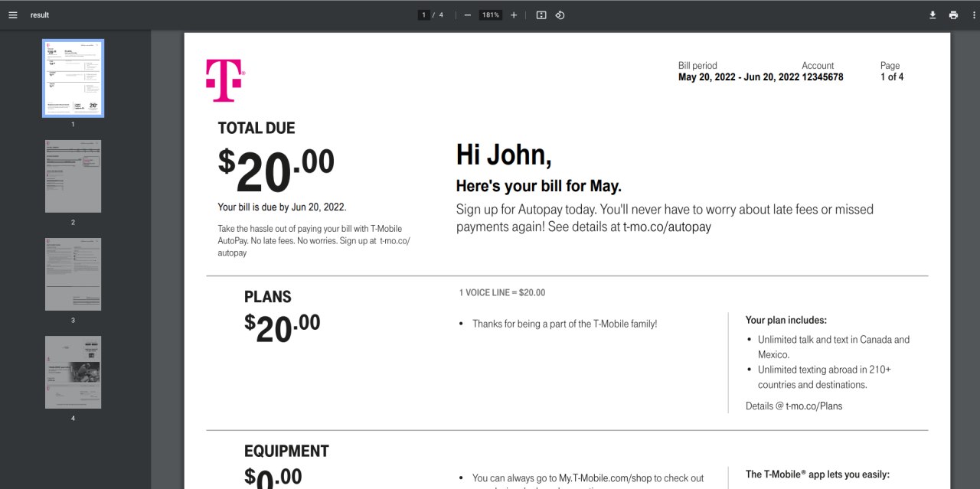Select page 2 thumbnail in sidebar
Viewport: 980px width, 489px height.
click(73, 176)
